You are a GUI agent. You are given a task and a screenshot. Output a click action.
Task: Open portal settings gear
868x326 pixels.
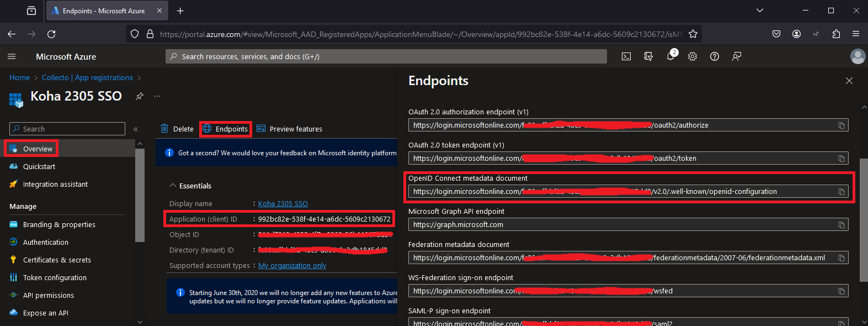coord(693,56)
